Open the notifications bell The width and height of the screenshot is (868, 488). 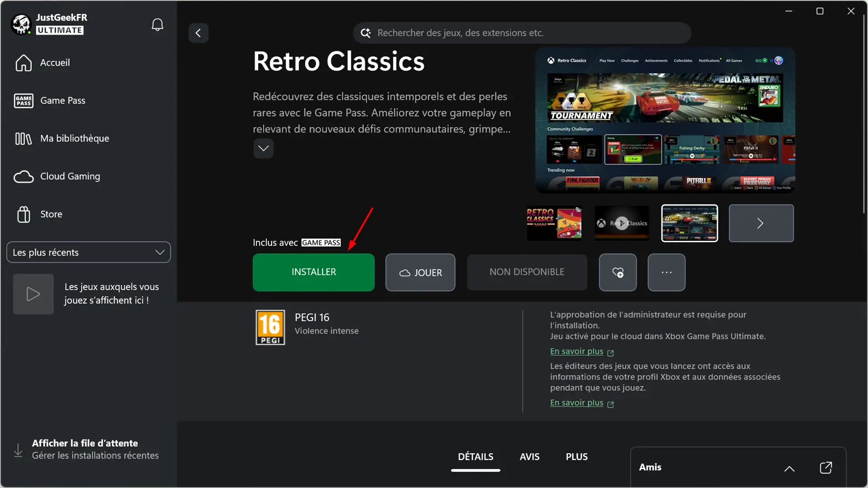pos(157,24)
